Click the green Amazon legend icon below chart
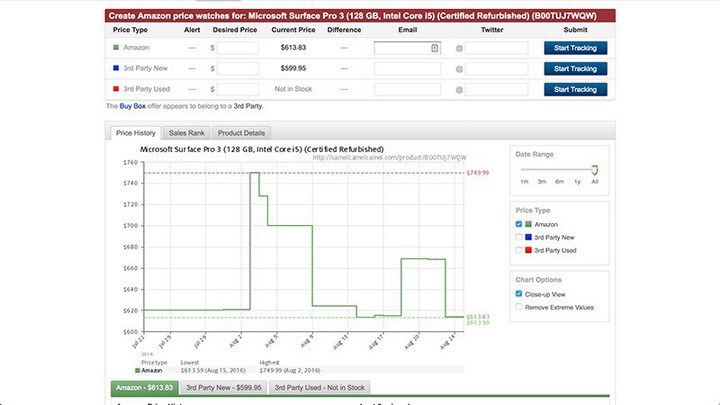Screen dimensions: 720x405 [137, 370]
